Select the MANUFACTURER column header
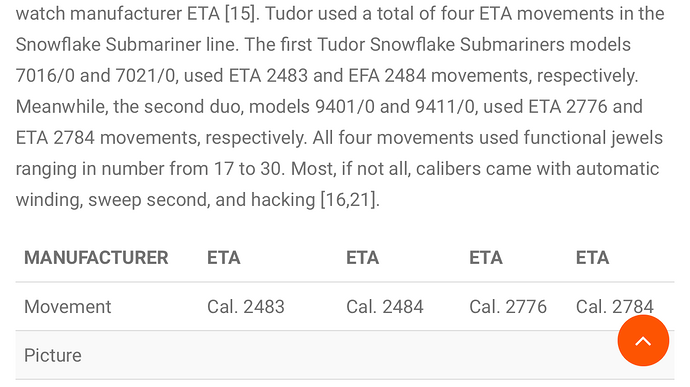Screen dimensions: 690x387 tap(96, 258)
